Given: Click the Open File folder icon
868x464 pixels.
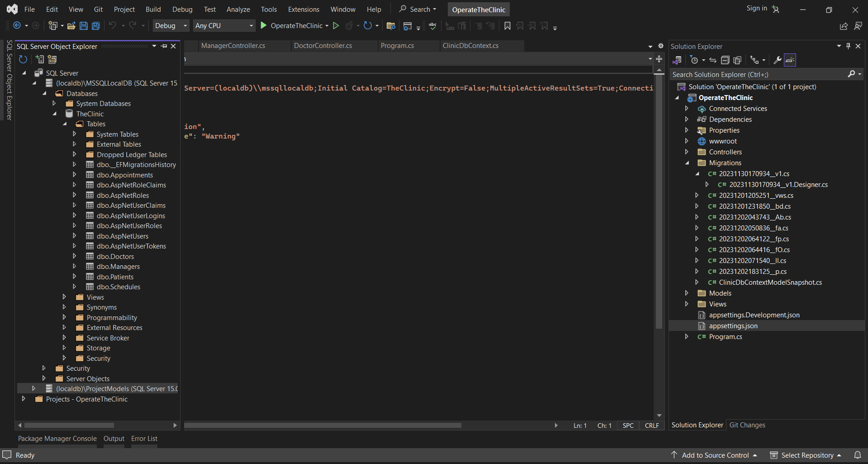Looking at the screenshot, I should [x=71, y=26].
